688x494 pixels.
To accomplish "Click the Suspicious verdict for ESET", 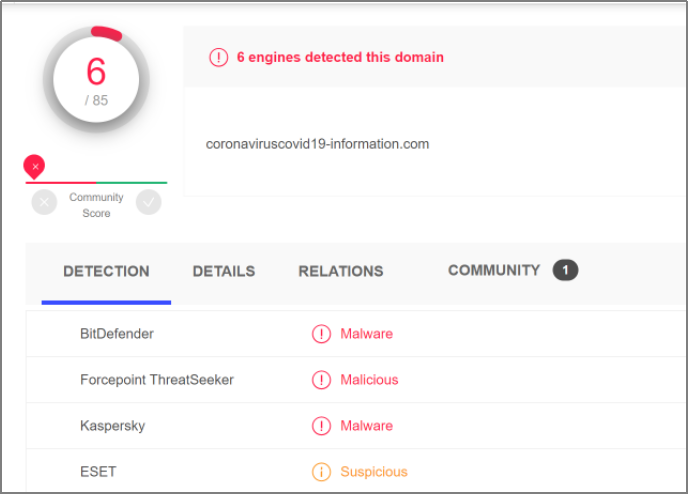I will coord(374,472).
